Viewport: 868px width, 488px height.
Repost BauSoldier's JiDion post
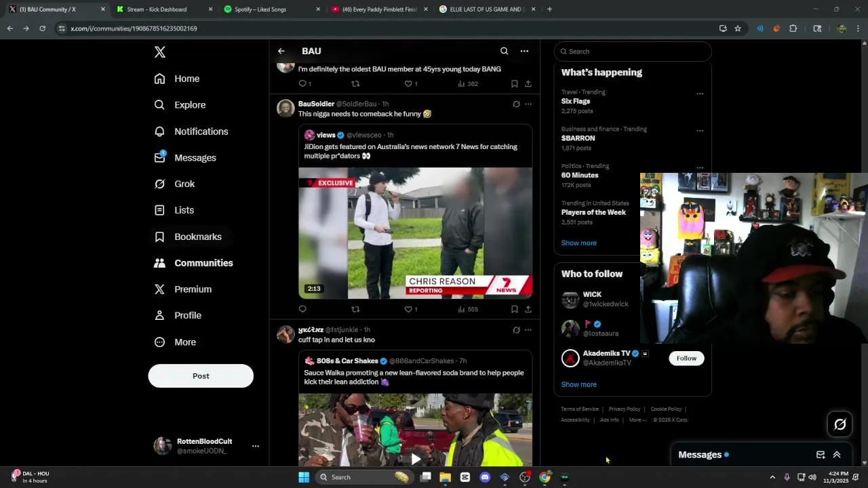click(x=355, y=309)
